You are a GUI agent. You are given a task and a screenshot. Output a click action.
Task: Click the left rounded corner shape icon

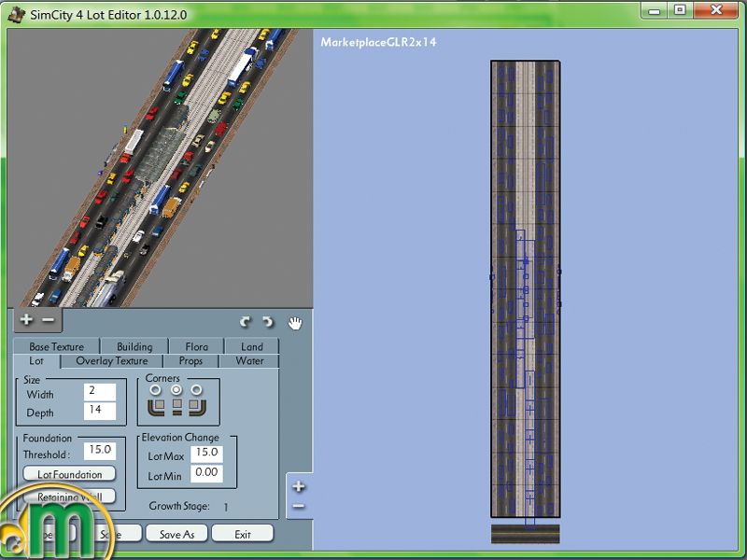(156, 407)
